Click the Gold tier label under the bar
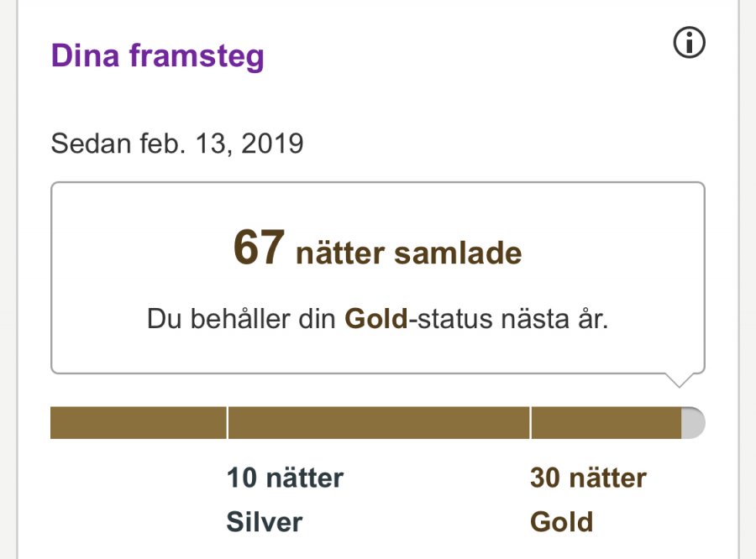Image resolution: width=756 pixels, height=559 pixels. tap(561, 522)
